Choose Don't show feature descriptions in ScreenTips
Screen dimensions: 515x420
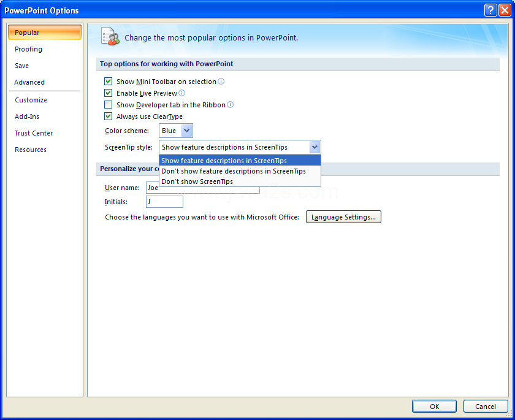pyautogui.click(x=240, y=171)
